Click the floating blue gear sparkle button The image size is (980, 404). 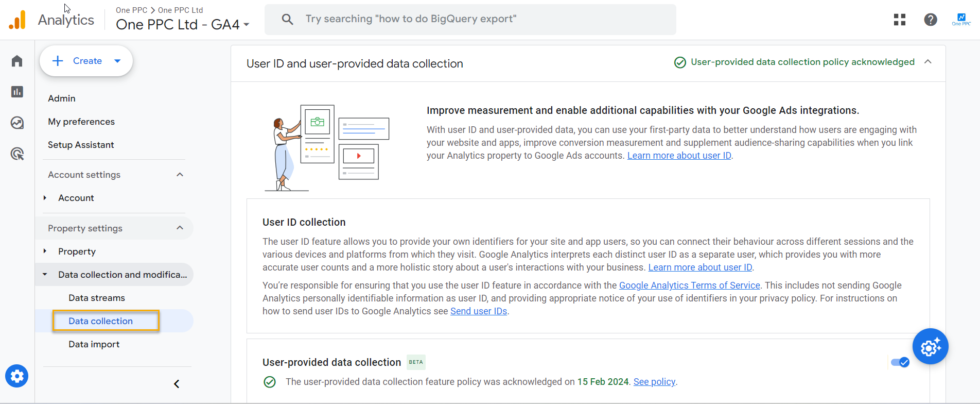point(931,346)
